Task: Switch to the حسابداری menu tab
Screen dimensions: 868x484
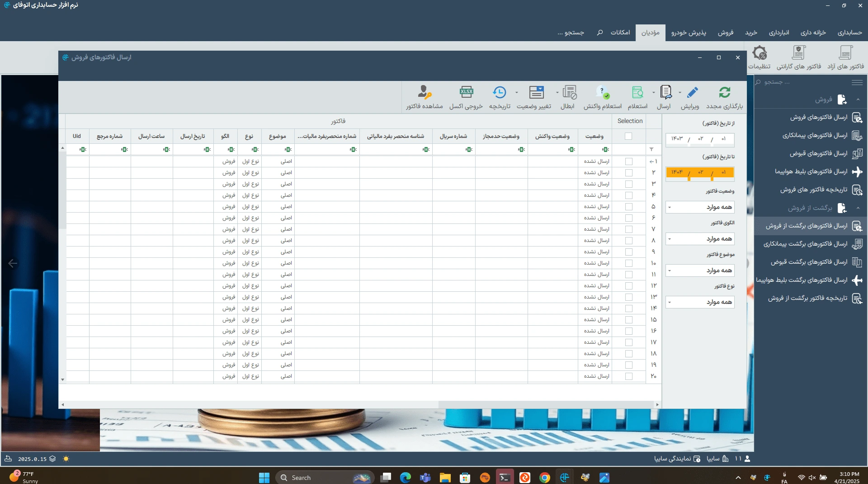Action: [x=849, y=33]
